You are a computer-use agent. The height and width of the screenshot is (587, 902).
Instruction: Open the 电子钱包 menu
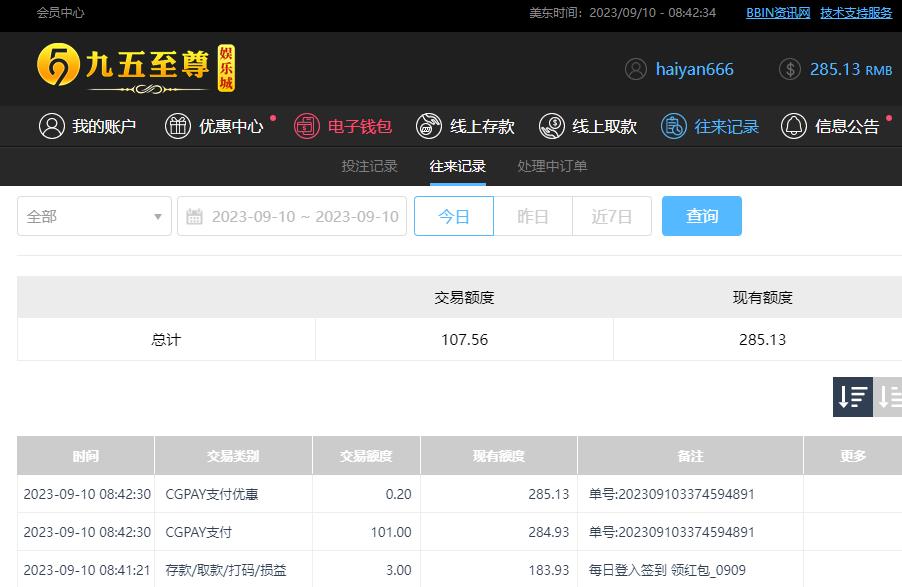pyautogui.click(x=343, y=126)
